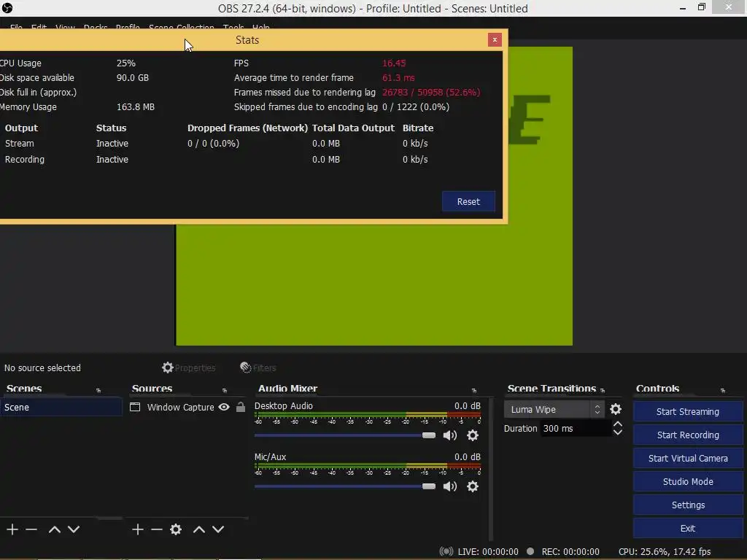Screen dimensions: 747x560
Task: Mute Desktop Audio
Action: pos(449,435)
